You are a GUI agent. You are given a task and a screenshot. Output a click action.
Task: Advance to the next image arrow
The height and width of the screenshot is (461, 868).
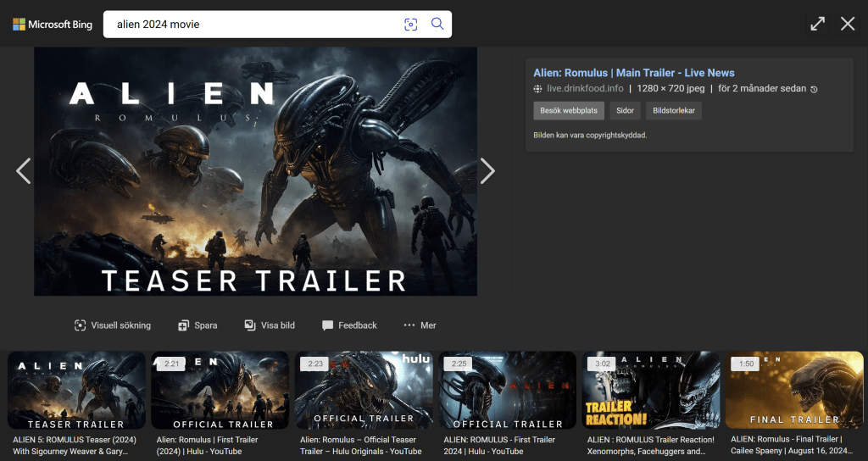point(487,171)
